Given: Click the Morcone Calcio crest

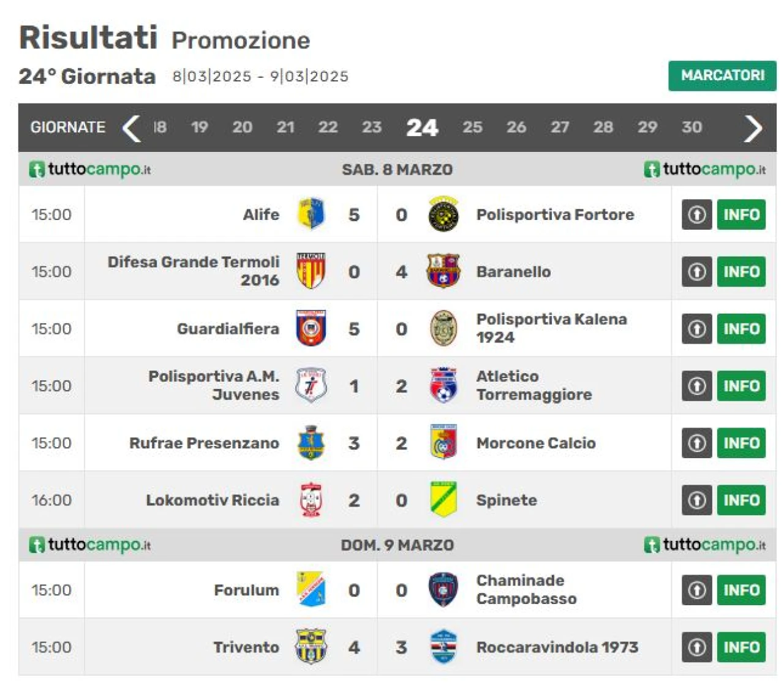Looking at the screenshot, I should (443, 443).
